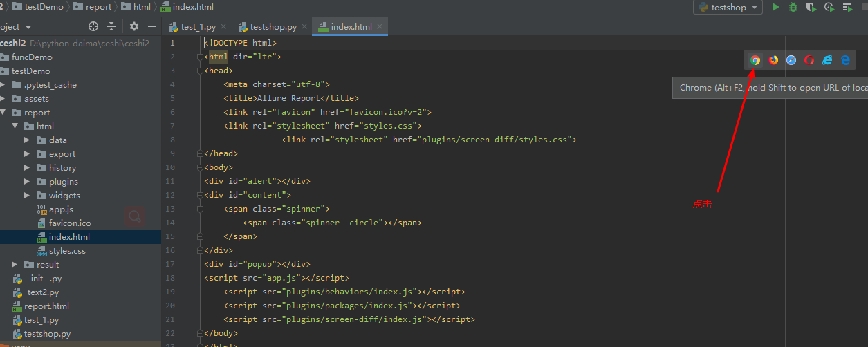This screenshot has height=347, width=868.
Task: Open the page in Firefox browser
Action: tap(773, 60)
